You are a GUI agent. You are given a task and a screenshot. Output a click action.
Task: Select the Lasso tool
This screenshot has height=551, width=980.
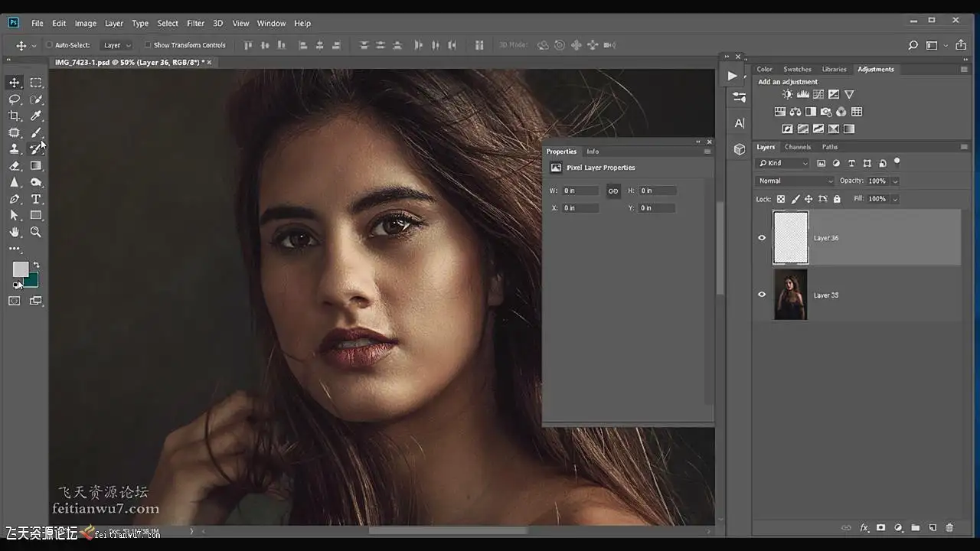15,99
